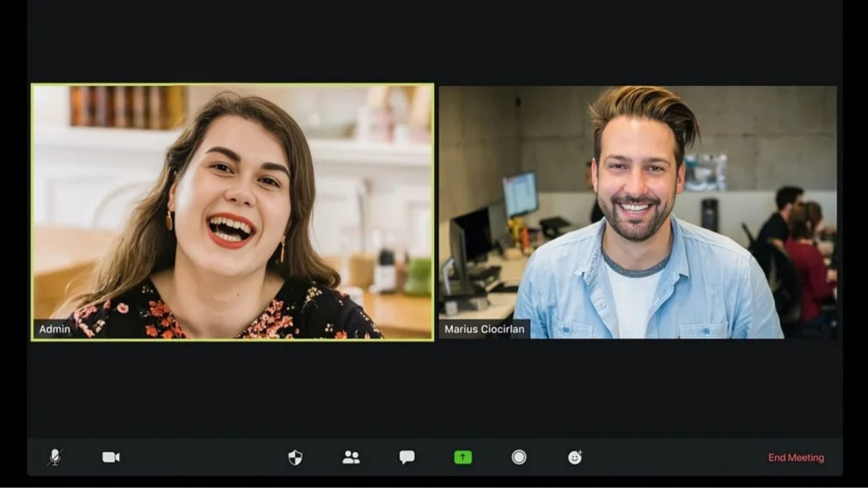Click the Admin name label
Viewport: 868px width, 488px height.
(x=54, y=329)
